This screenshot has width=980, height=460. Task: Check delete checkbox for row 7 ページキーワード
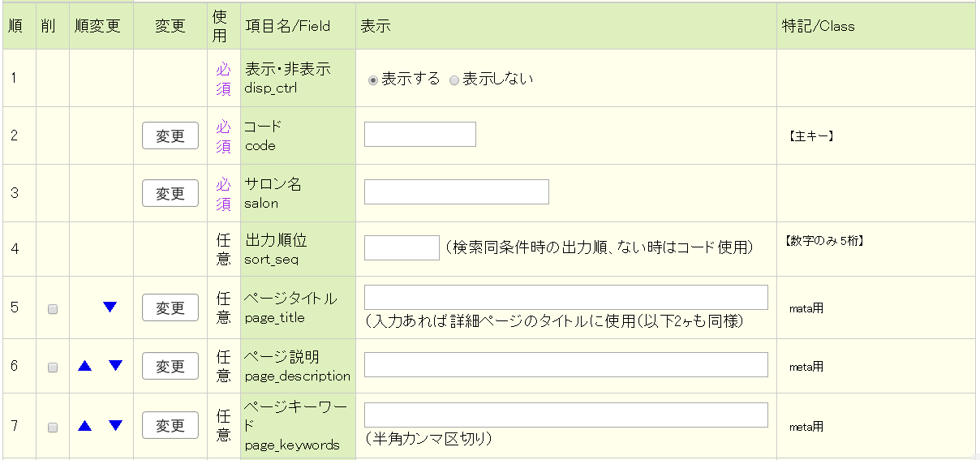pyautogui.click(x=53, y=428)
